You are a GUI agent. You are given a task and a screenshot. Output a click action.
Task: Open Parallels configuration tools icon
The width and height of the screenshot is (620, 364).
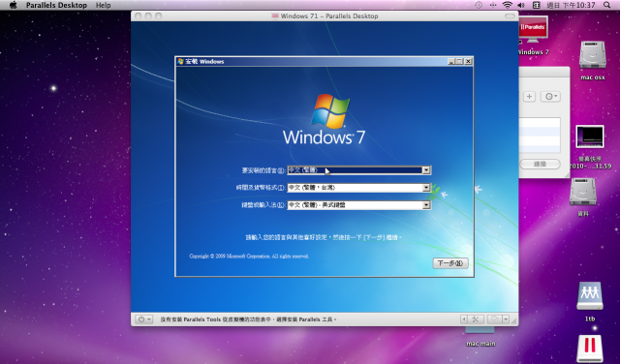click(476, 319)
